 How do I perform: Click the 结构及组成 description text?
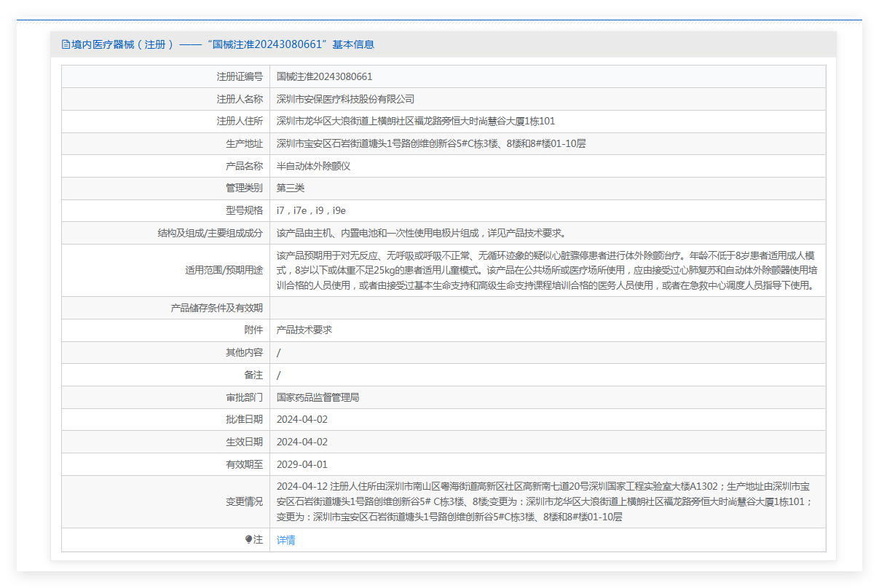(421, 233)
